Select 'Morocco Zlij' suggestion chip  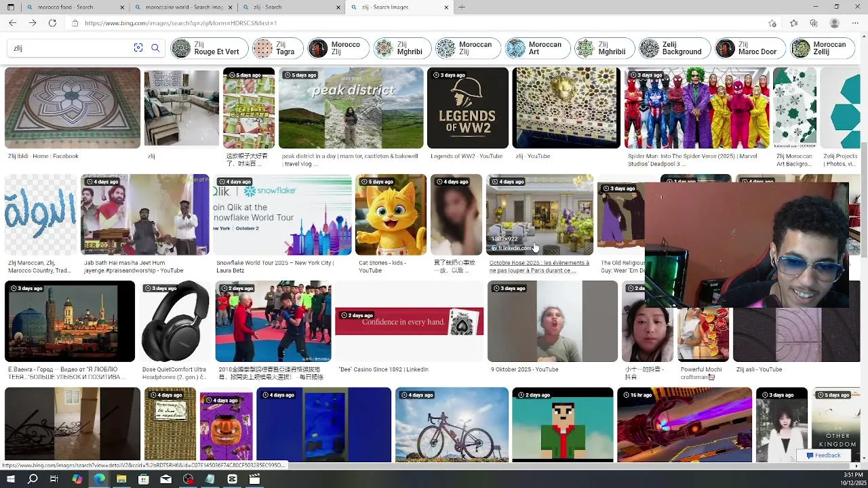338,48
